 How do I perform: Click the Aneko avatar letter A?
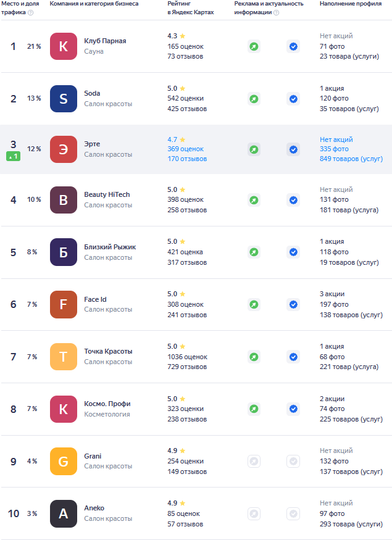64,513
